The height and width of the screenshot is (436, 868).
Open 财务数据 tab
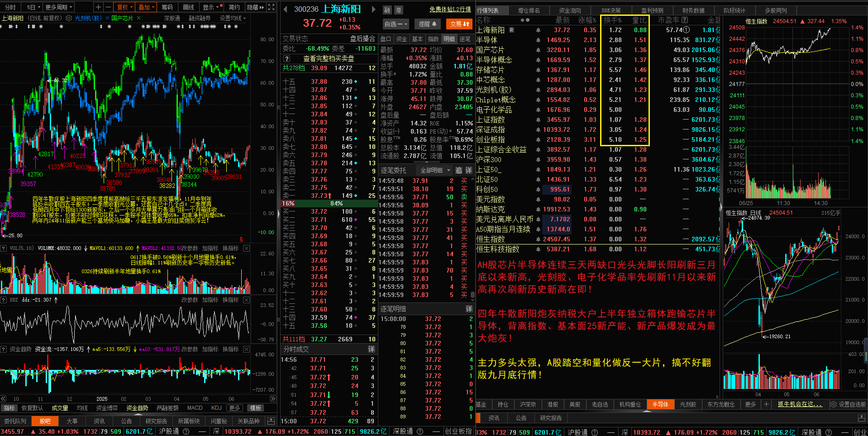(693, 10)
